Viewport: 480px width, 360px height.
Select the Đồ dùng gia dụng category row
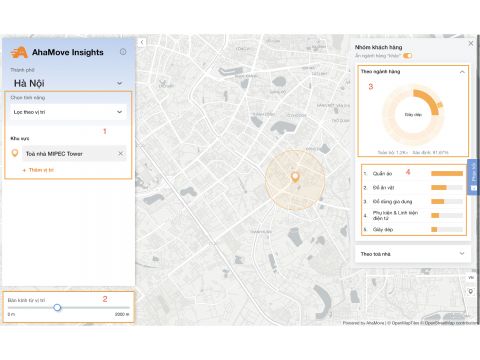point(413,202)
